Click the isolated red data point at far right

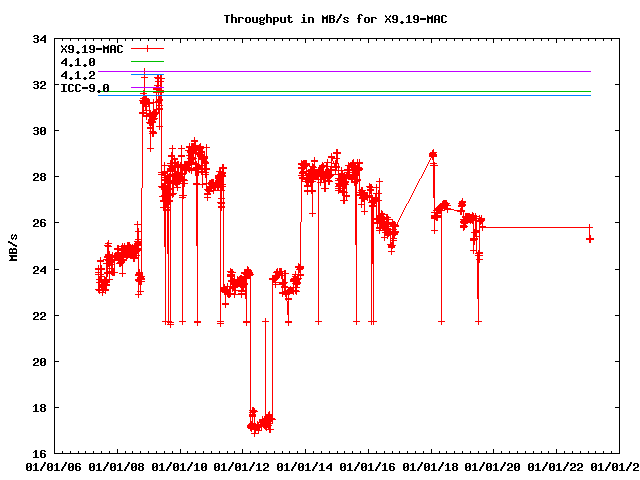tap(590, 238)
